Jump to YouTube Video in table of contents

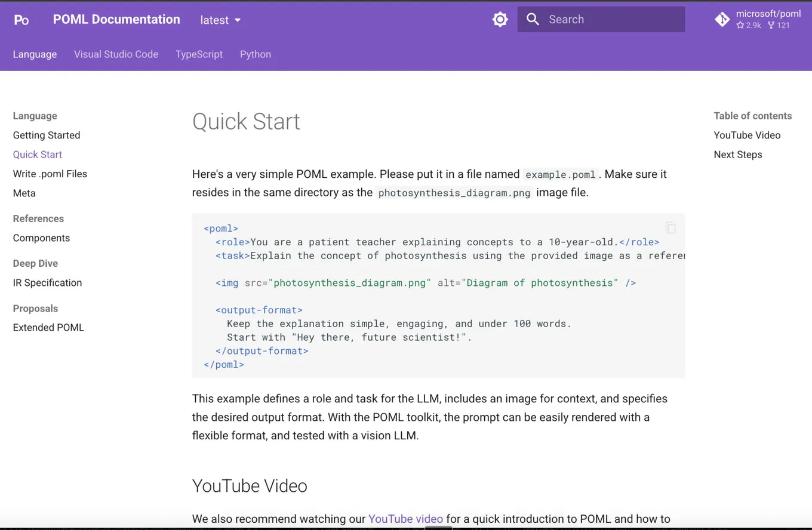tap(747, 135)
